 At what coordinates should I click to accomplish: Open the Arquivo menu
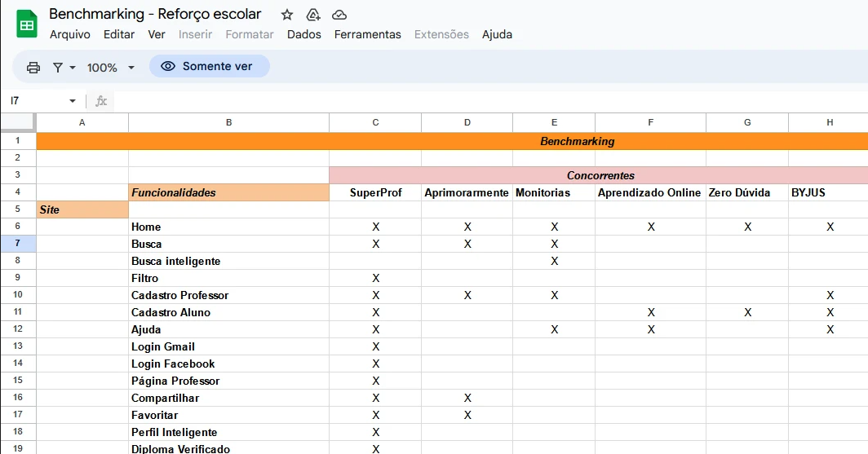[70, 34]
